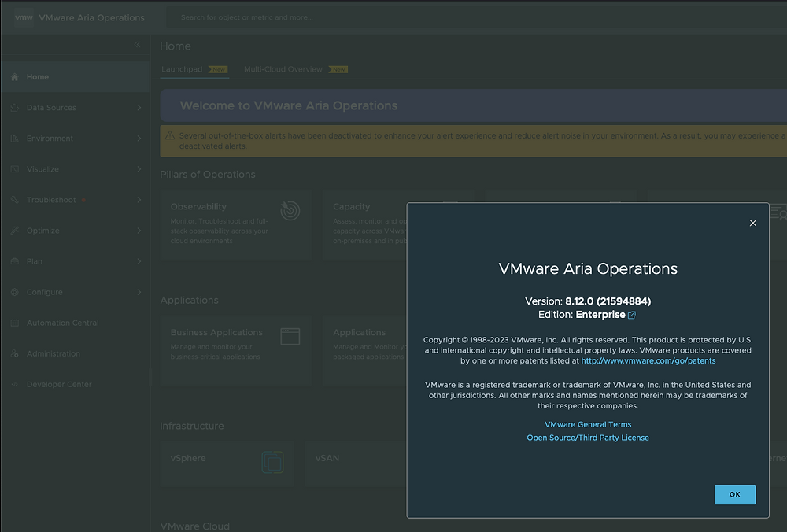The image size is (787, 532).
Task: Click the Optimize icon in sidebar
Action: click(15, 231)
